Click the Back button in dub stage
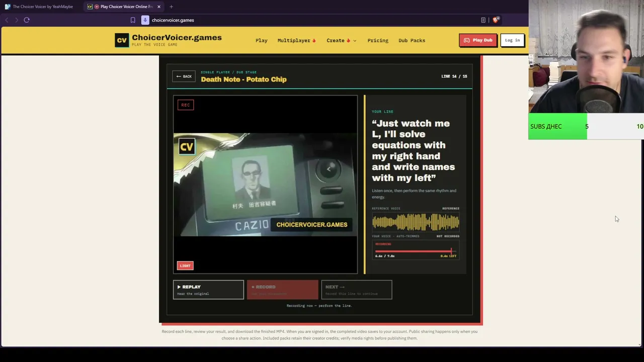This screenshot has width=644, height=362. coord(184,76)
